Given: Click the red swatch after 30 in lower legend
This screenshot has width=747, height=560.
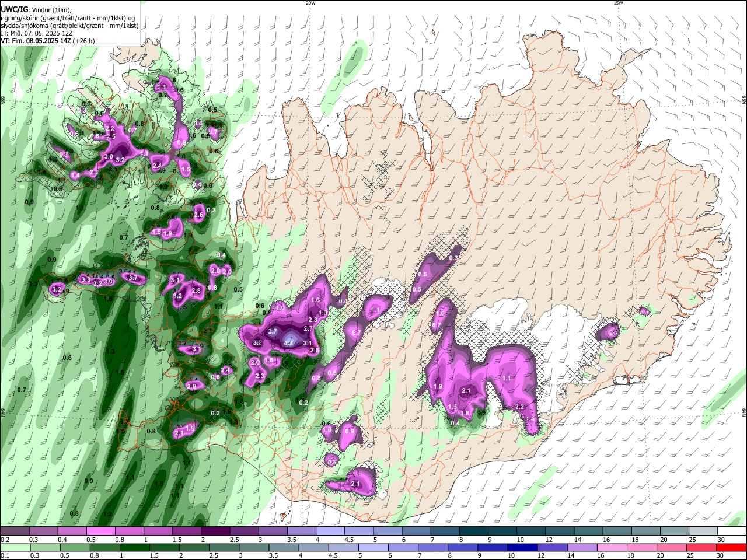Looking at the screenshot, I should pyautogui.click(x=731, y=547).
